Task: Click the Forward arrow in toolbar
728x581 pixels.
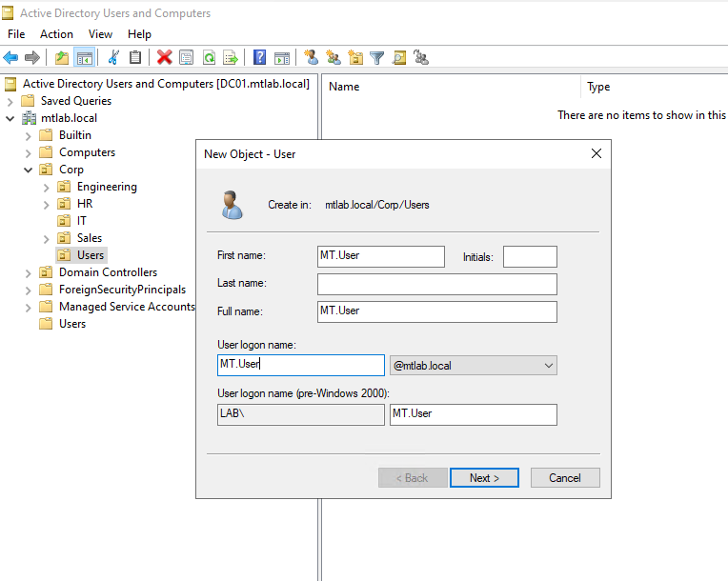Action: click(31, 58)
